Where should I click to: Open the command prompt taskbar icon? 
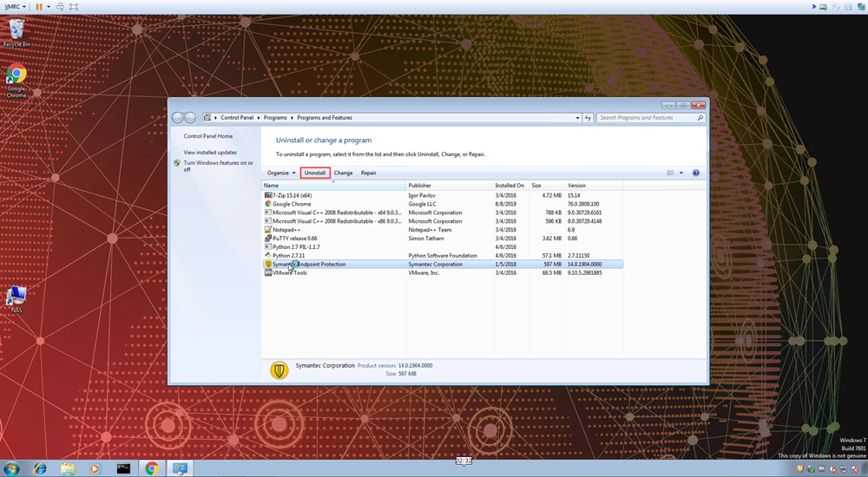tap(123, 468)
